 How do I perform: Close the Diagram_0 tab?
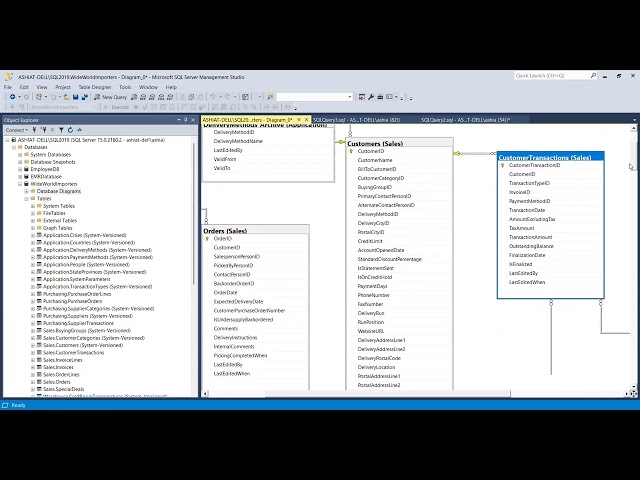click(307, 120)
